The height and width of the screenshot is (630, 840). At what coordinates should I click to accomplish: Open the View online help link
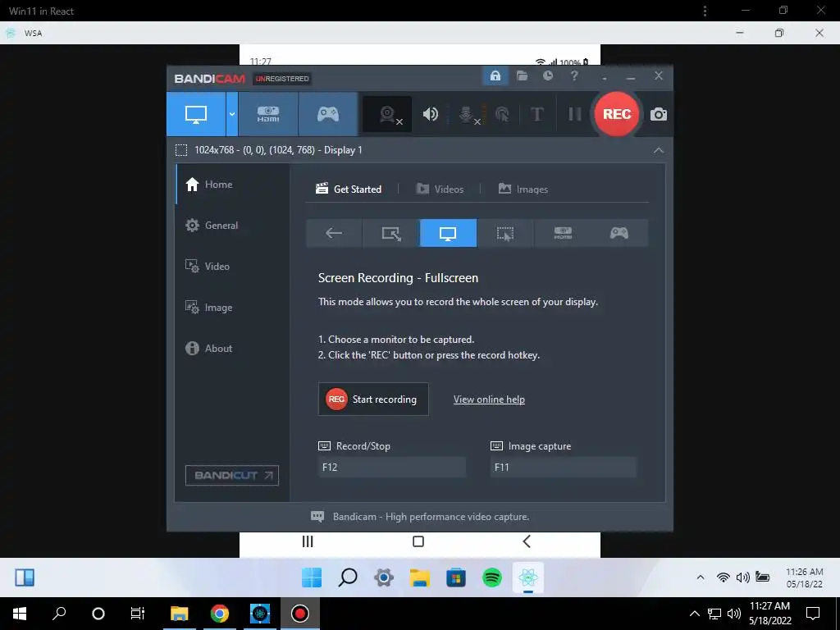pos(489,399)
